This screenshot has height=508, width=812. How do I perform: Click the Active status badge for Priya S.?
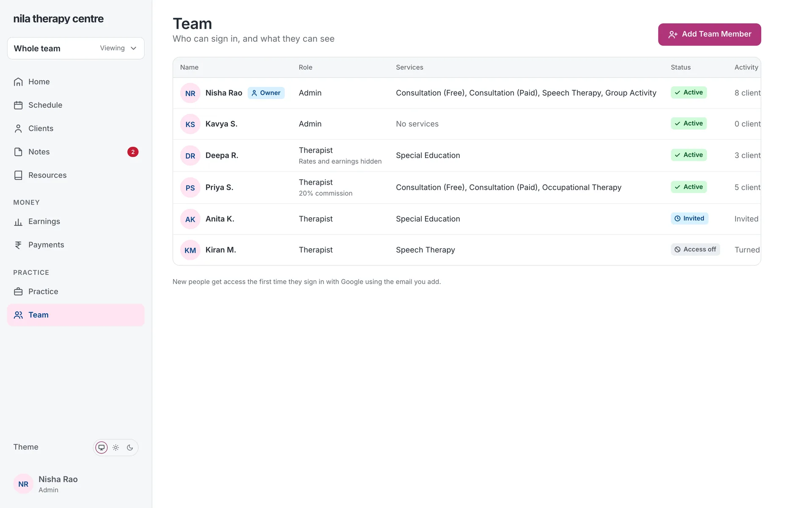(x=689, y=187)
